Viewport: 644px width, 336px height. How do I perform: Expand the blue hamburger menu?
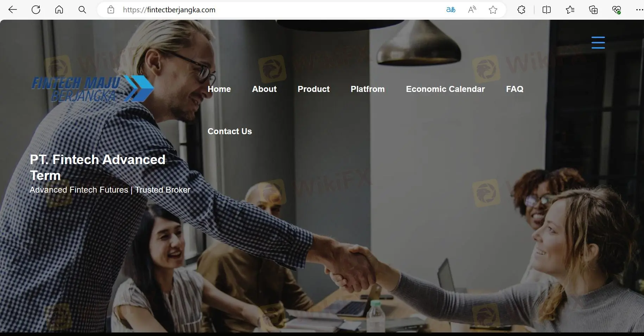598,43
